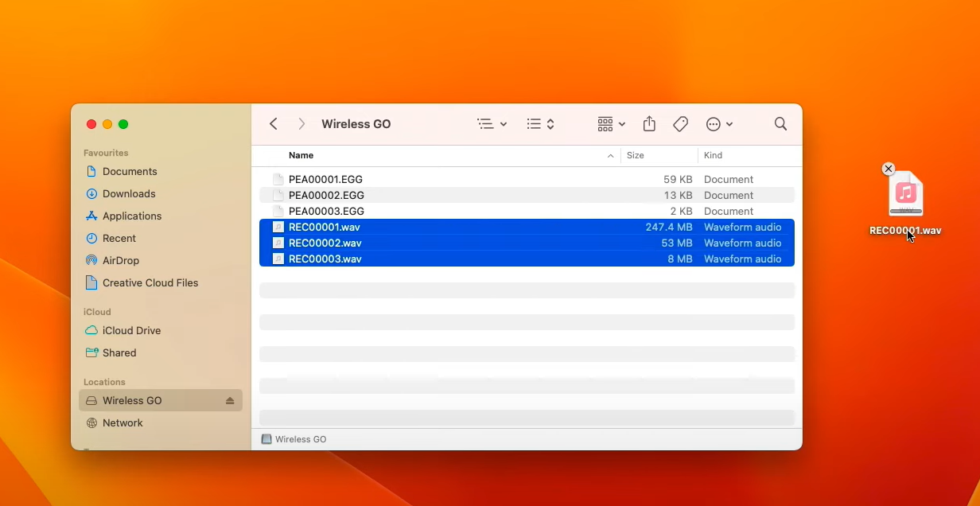Click the document icon of PEA00003.EGG
This screenshot has height=506, width=980.
[x=278, y=211]
